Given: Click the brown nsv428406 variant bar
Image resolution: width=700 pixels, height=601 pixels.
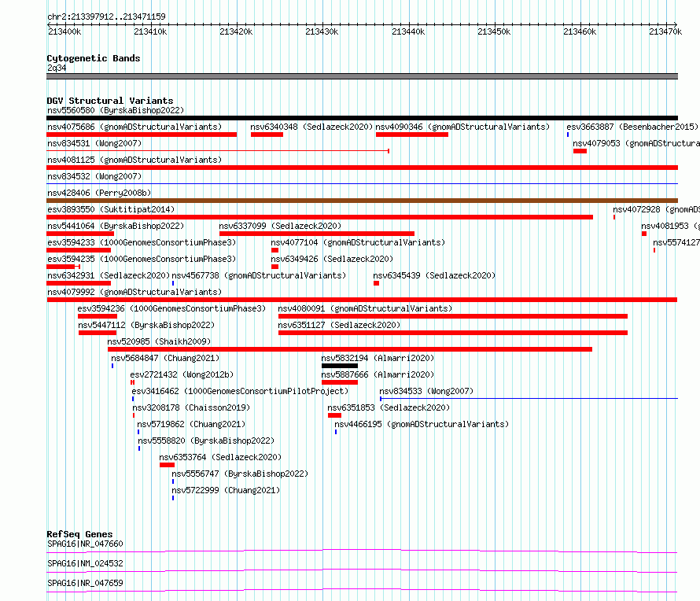Looking at the screenshot, I should 362,201.
